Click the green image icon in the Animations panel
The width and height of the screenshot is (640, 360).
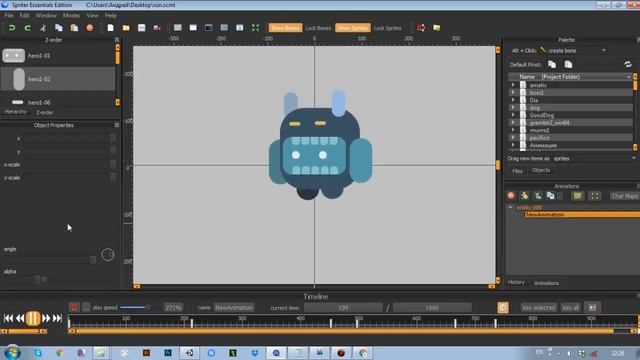(x=578, y=196)
